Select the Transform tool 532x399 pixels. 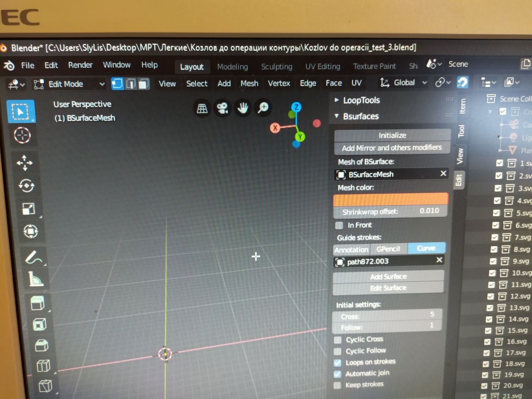31,231
